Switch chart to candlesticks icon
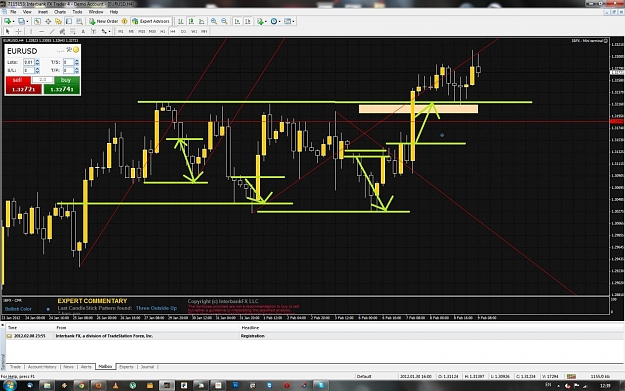 click(191, 21)
